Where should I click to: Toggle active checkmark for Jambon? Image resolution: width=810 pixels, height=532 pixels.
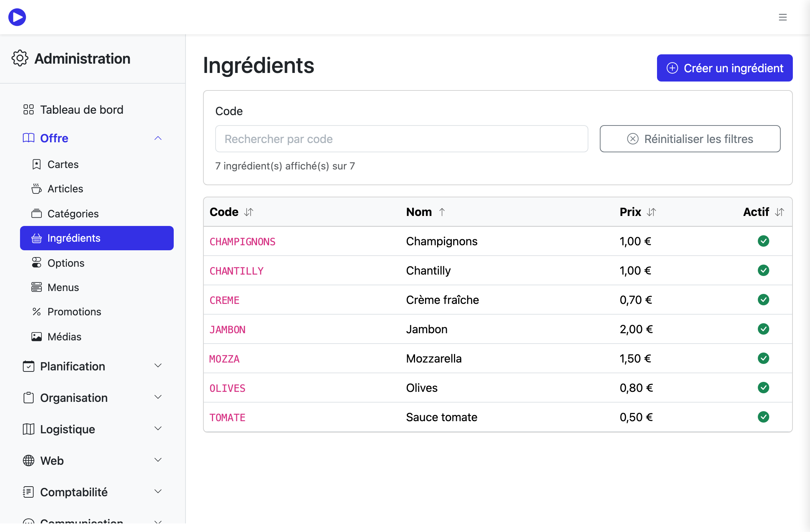(x=764, y=329)
